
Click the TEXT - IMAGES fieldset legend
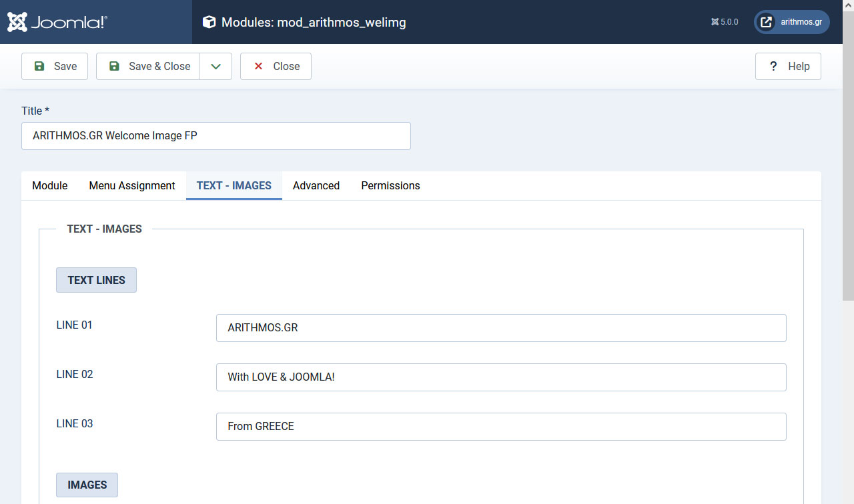(105, 229)
